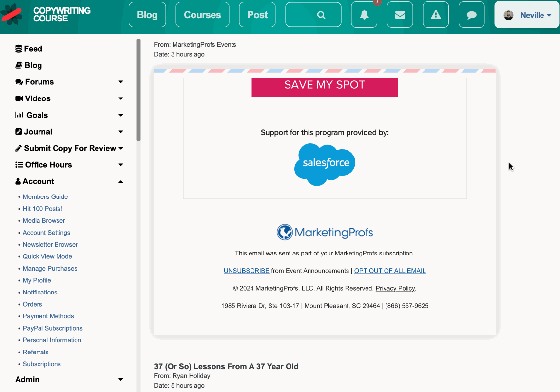Click the Salesforce cloud logo
Viewport: 560px width, 392px height.
click(325, 164)
